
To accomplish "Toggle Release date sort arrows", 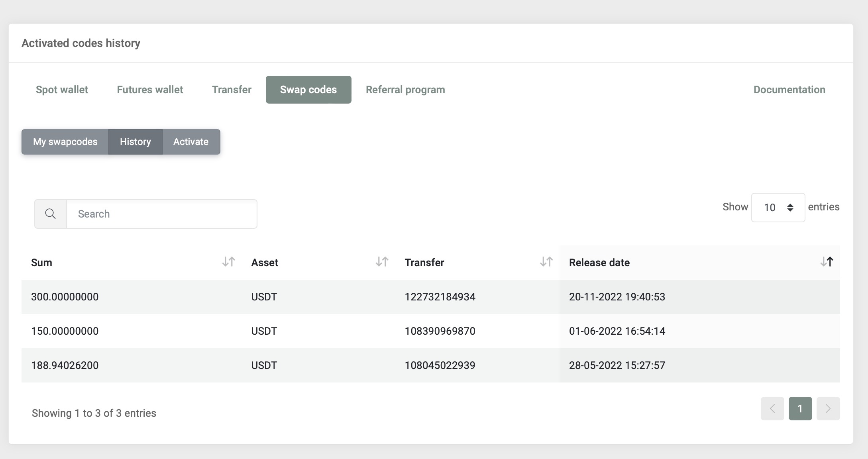I will coord(827,262).
